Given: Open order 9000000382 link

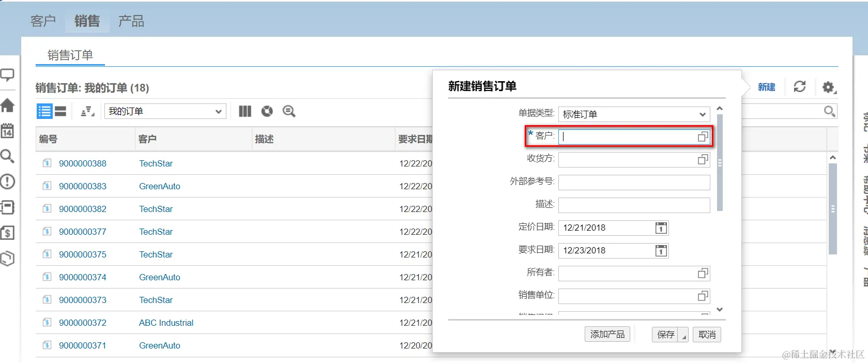Looking at the screenshot, I should tap(83, 209).
